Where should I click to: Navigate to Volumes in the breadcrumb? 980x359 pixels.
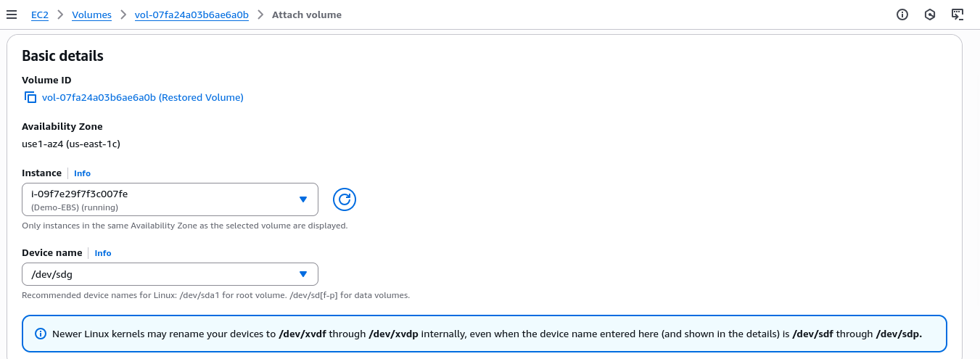coord(91,15)
